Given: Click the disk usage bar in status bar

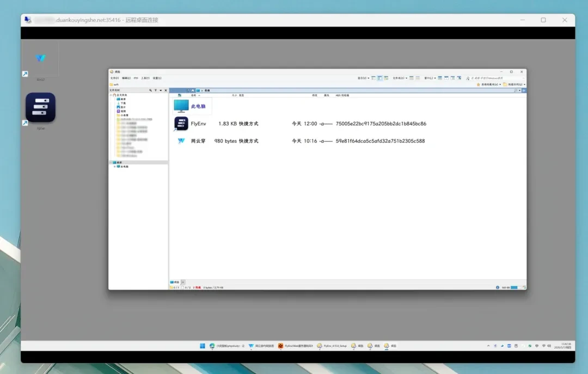Looking at the screenshot, I should [x=516, y=287].
